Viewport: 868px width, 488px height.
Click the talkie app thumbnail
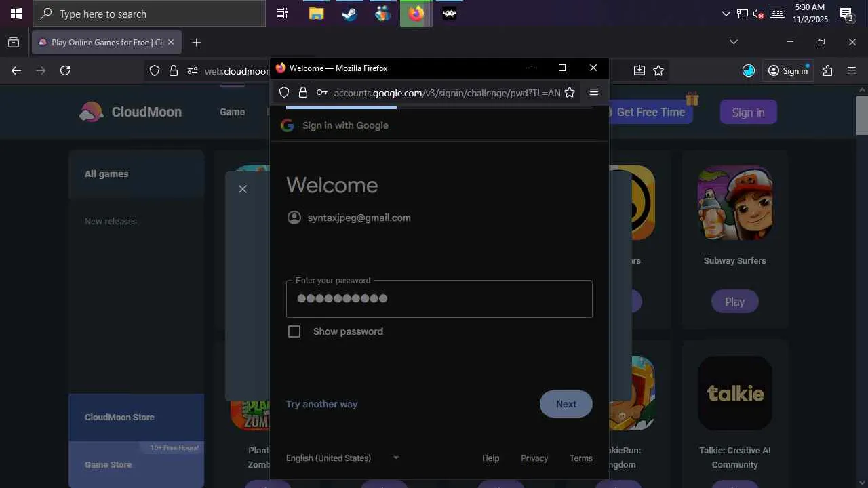pos(735,393)
